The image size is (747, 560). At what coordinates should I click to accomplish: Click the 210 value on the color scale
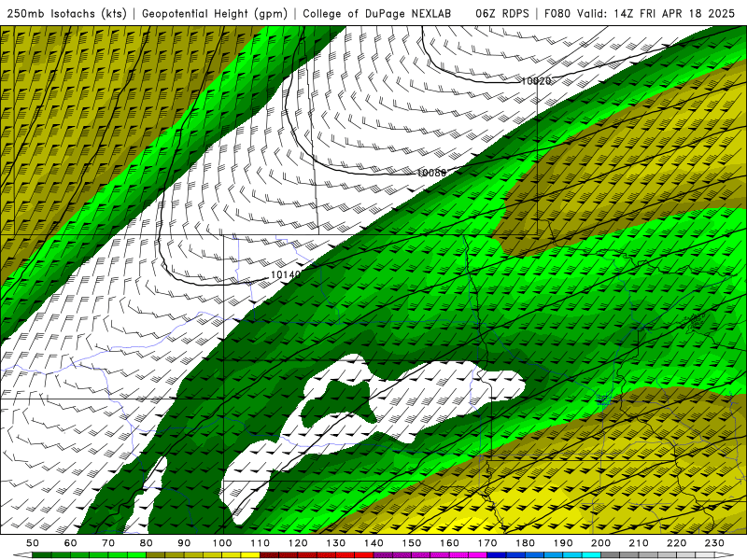click(x=639, y=543)
